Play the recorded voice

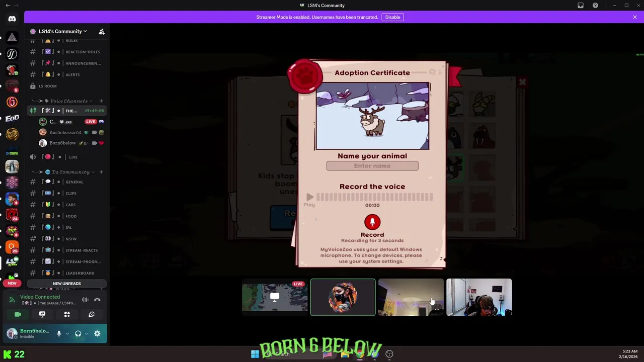click(309, 198)
